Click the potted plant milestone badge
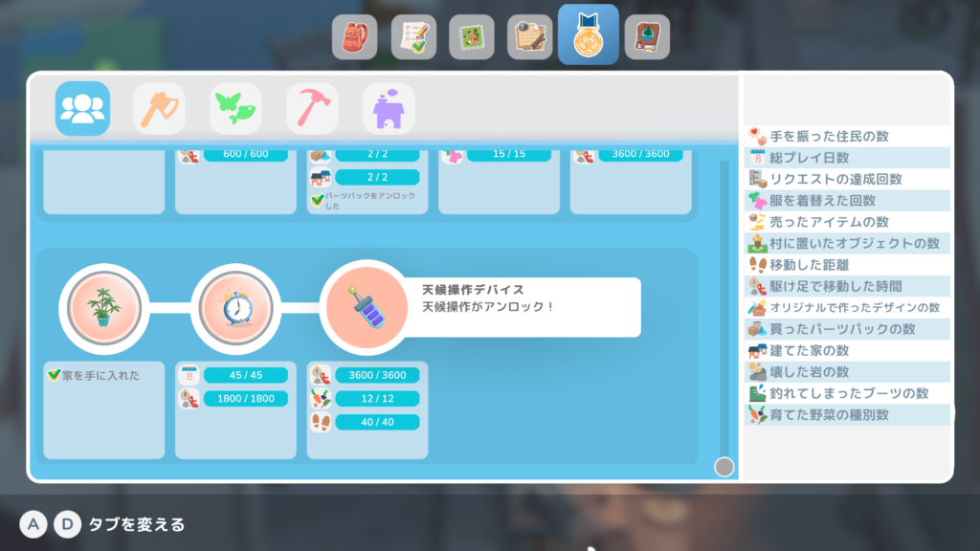The height and width of the screenshot is (551, 980). [103, 309]
